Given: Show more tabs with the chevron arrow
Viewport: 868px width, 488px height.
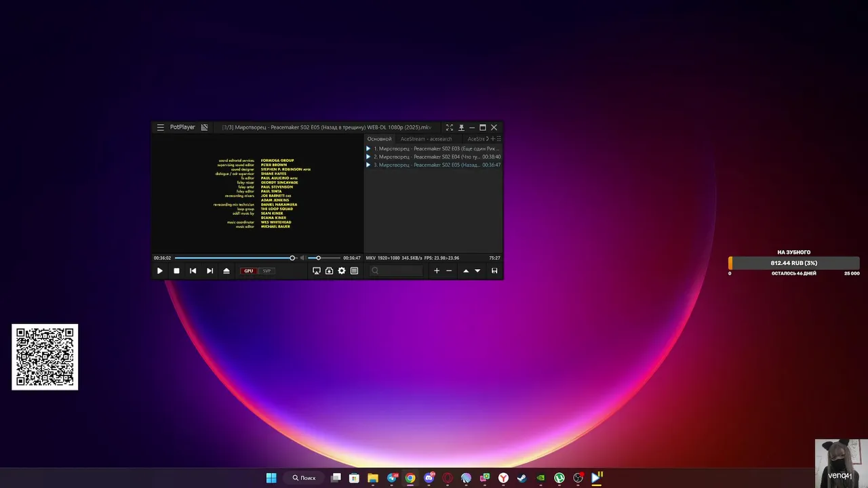Looking at the screenshot, I should pyautogui.click(x=489, y=139).
